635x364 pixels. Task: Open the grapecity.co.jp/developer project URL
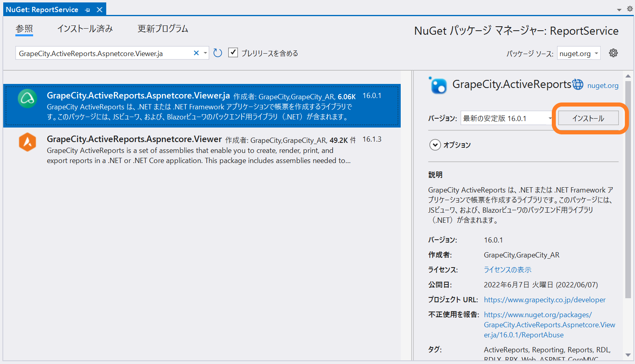tap(545, 300)
